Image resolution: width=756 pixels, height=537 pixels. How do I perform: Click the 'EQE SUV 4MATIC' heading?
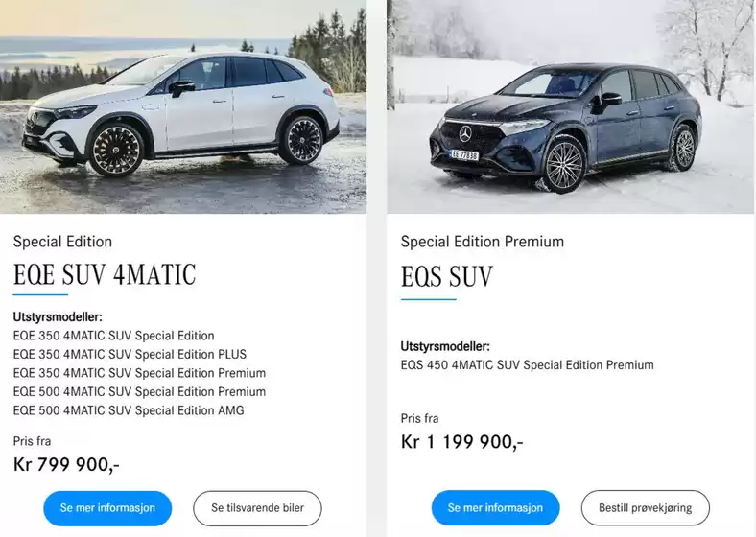105,275
